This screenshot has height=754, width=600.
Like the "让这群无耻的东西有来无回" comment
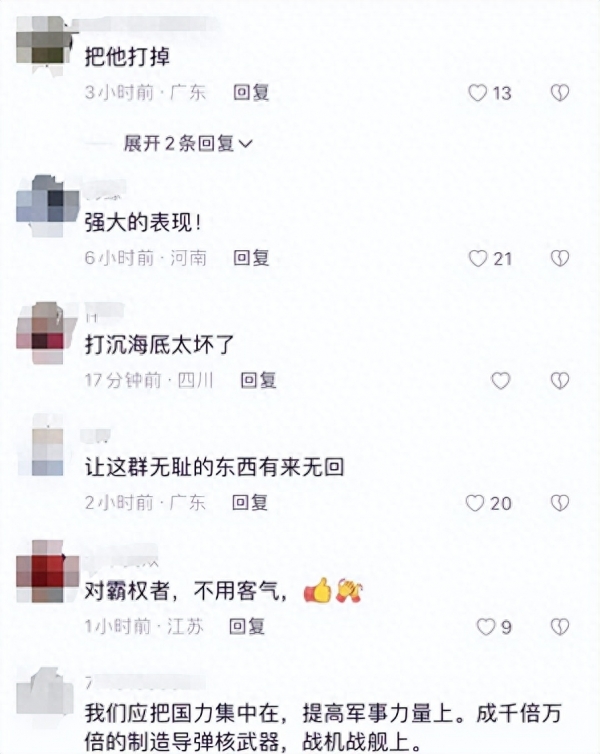point(475,503)
